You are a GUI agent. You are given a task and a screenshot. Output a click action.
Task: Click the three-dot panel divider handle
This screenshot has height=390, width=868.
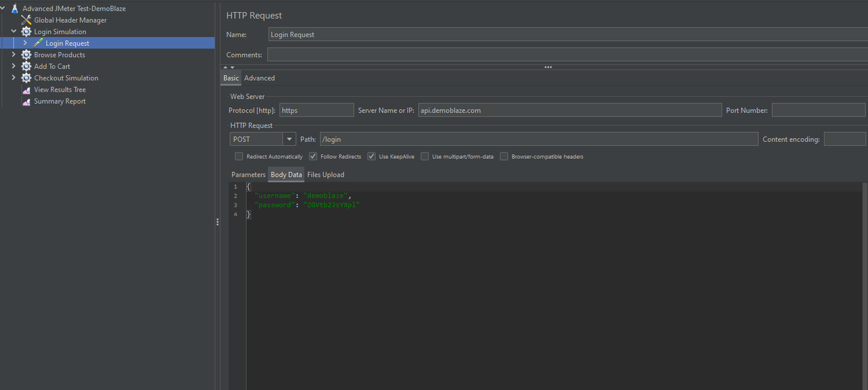[x=548, y=67]
